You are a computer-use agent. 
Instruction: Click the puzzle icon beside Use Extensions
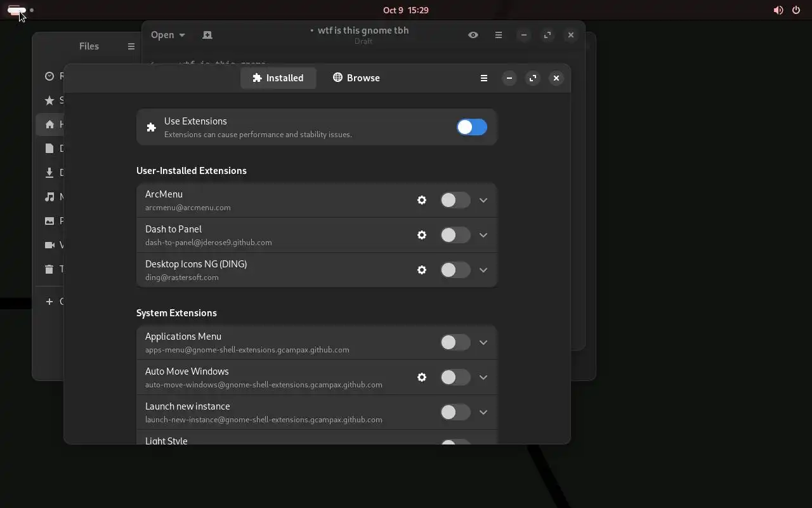pyautogui.click(x=151, y=127)
